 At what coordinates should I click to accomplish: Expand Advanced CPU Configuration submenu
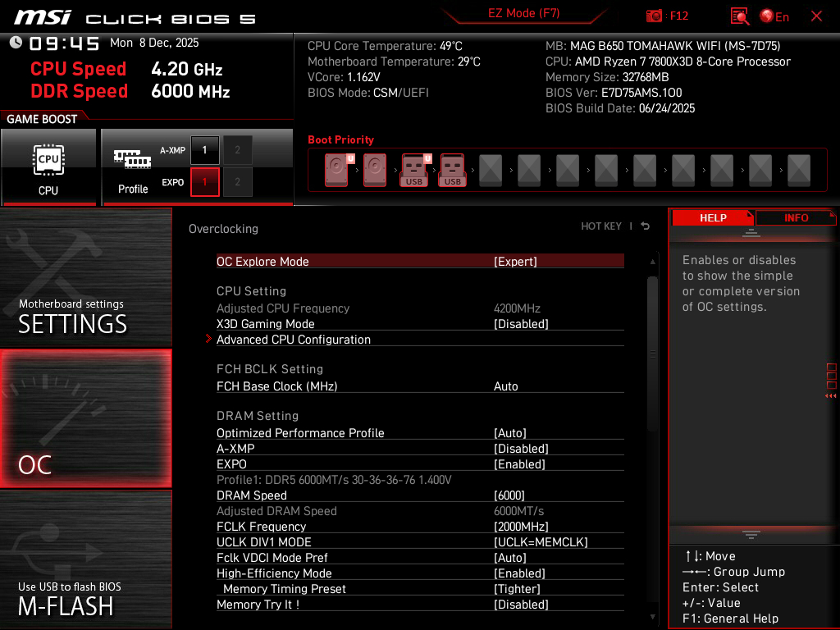click(x=420, y=340)
